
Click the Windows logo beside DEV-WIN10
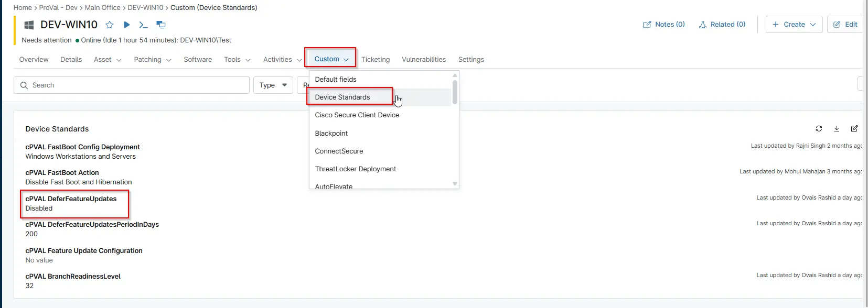[x=29, y=25]
